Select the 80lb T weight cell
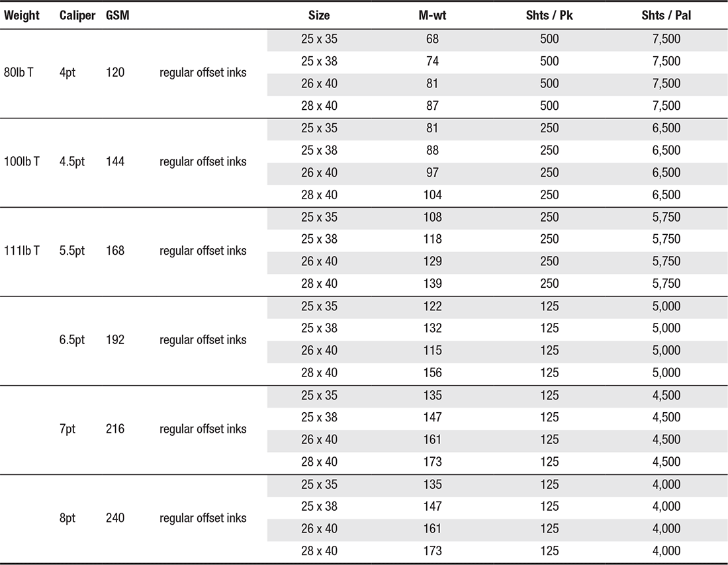Screen dimensions: 728x565 pos(19,72)
